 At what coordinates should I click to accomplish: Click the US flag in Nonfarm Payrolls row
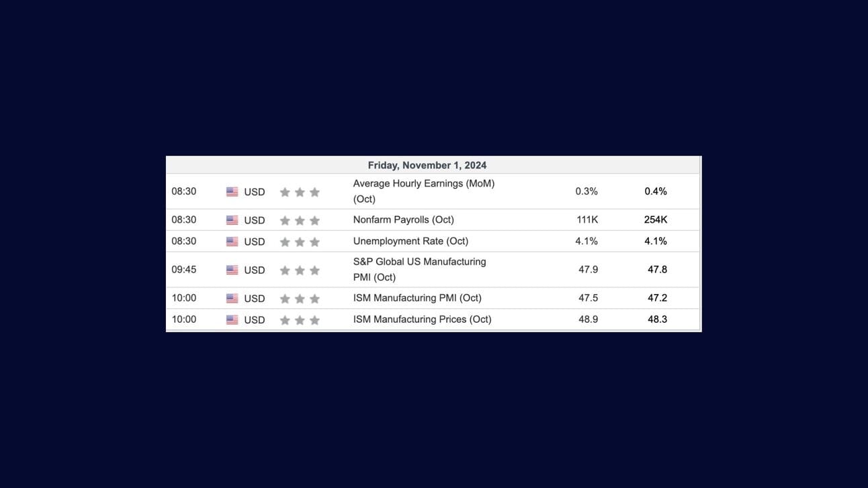click(x=232, y=220)
